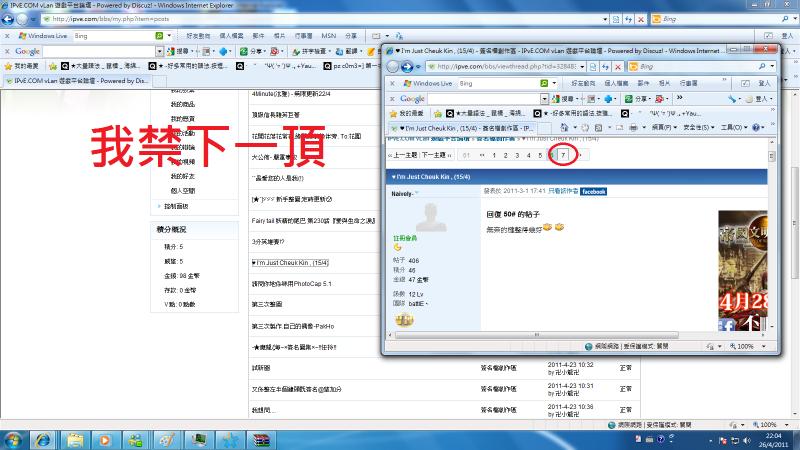This screenshot has width=800, height=450.
Task: Open Windows Start menu
Action: (13, 440)
